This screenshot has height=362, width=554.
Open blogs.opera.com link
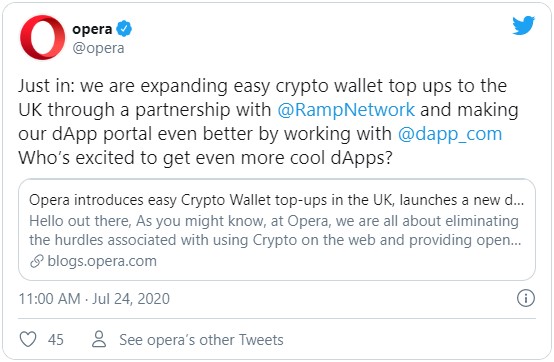[102, 261]
